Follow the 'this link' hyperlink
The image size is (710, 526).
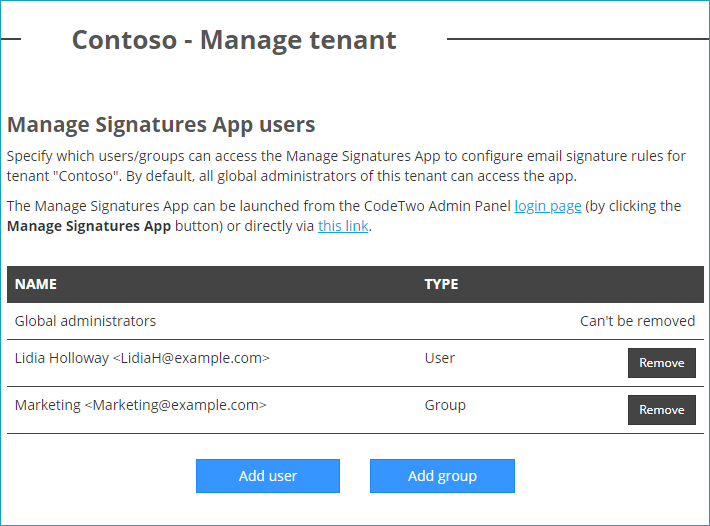pos(343,226)
